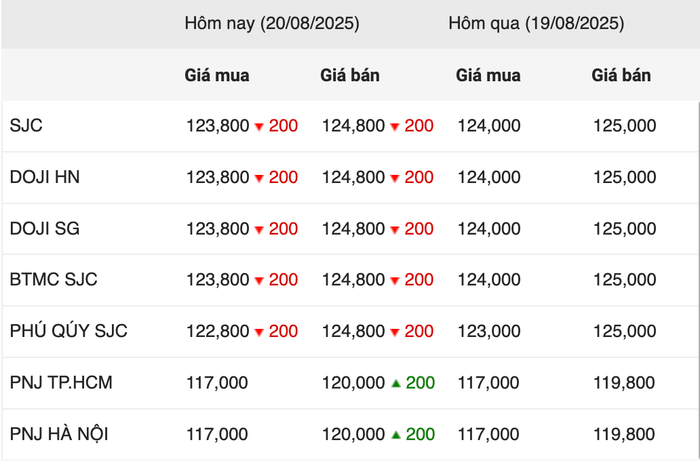Click the PHÚ QUÝ SJC sell price down arrow
The height and width of the screenshot is (461, 700).
395,332
